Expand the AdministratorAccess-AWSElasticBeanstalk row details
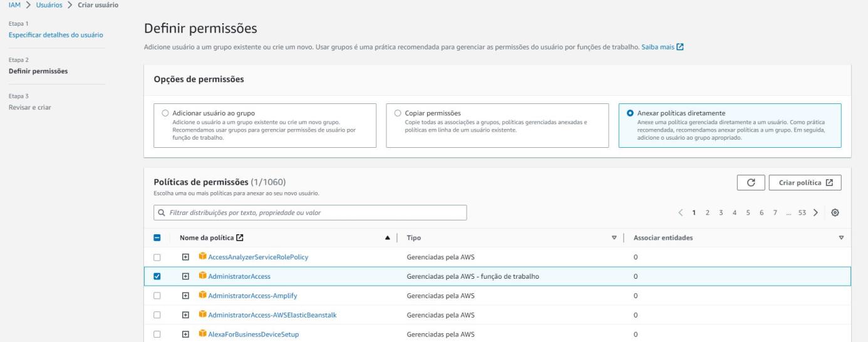The width and height of the screenshot is (868, 342). click(185, 314)
